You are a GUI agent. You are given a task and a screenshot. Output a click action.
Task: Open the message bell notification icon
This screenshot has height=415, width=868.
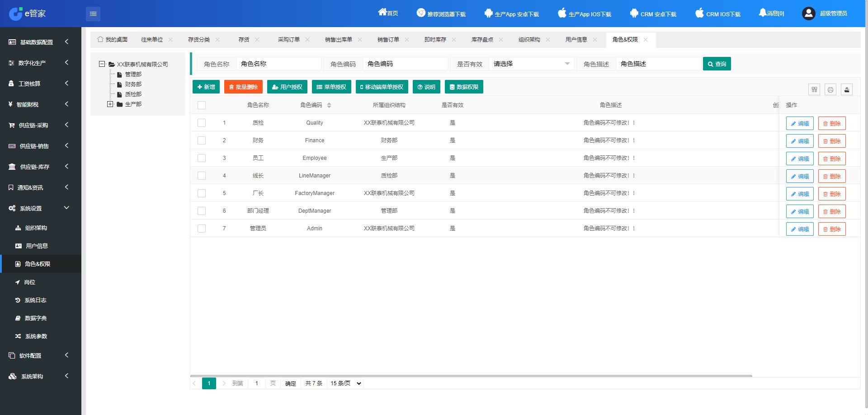[763, 13]
